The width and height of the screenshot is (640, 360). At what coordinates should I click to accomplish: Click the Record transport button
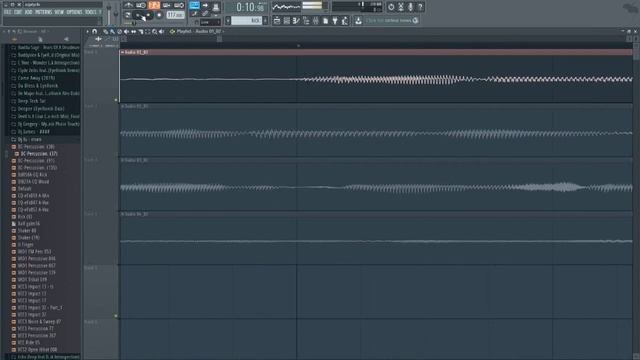tap(159, 15)
